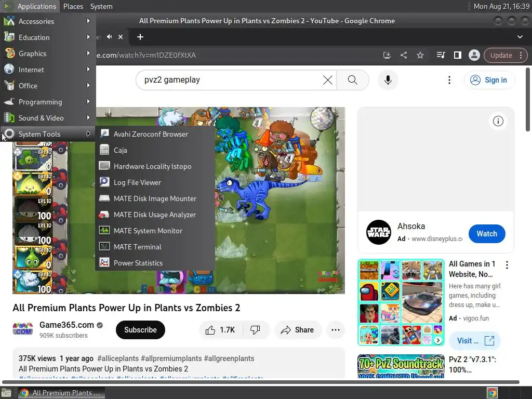Click the Applications menu in top panel
The image size is (532, 399).
point(30,6)
